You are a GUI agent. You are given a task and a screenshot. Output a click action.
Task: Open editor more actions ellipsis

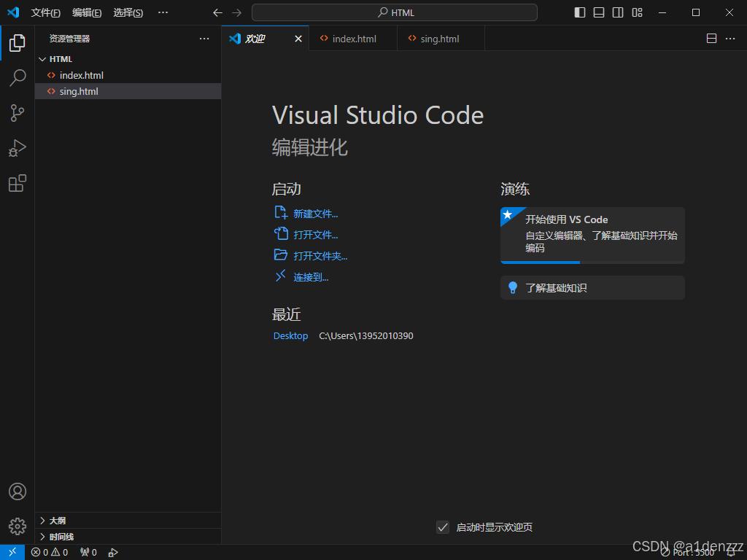point(730,39)
